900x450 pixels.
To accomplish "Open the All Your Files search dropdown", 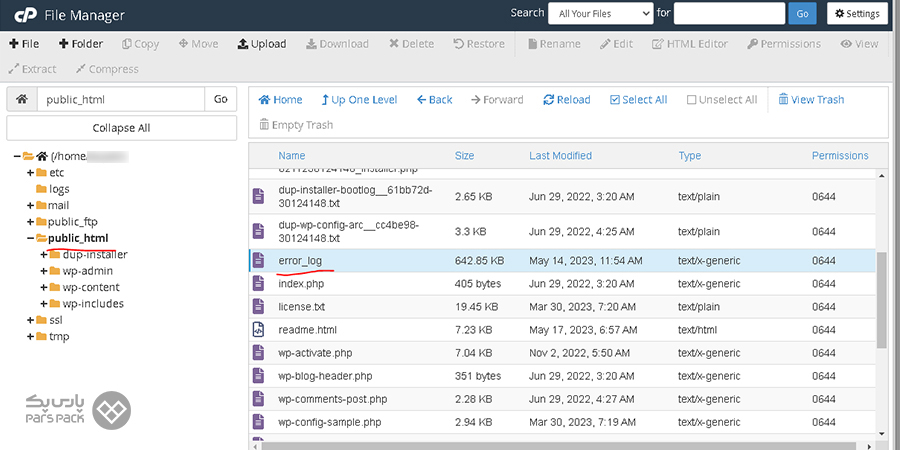I will [x=600, y=14].
